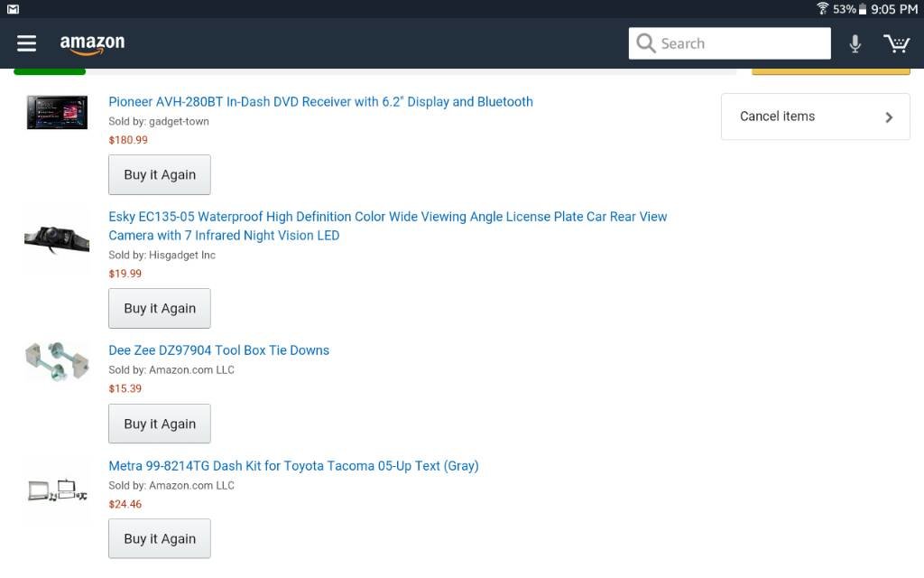This screenshot has width=924, height=578.
Task: Select the $180.99 price text
Action: [128, 140]
